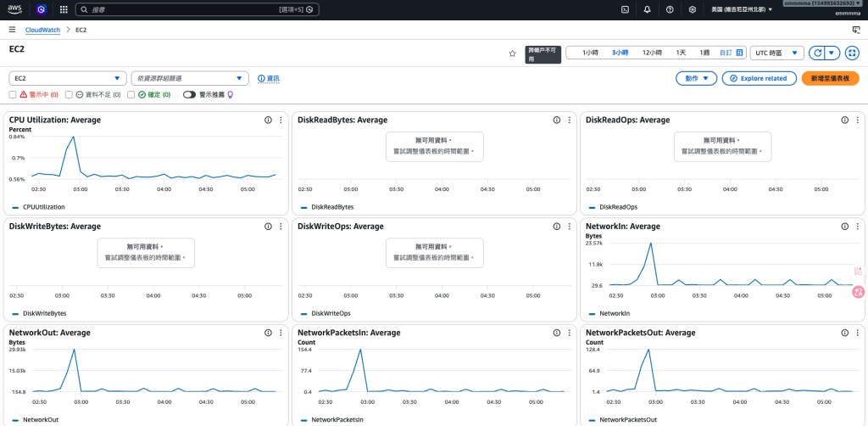Open DiskReadBytes widget options menu
The width and height of the screenshot is (868, 426).
coord(569,121)
